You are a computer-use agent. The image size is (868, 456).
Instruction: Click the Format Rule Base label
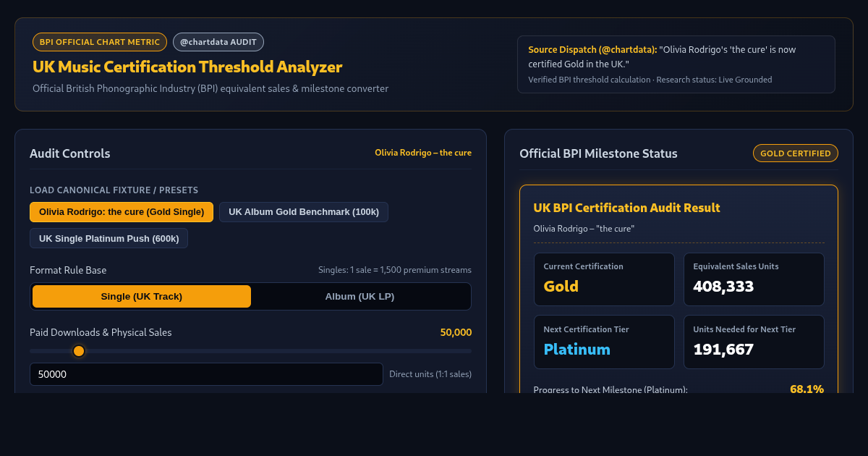coord(68,270)
